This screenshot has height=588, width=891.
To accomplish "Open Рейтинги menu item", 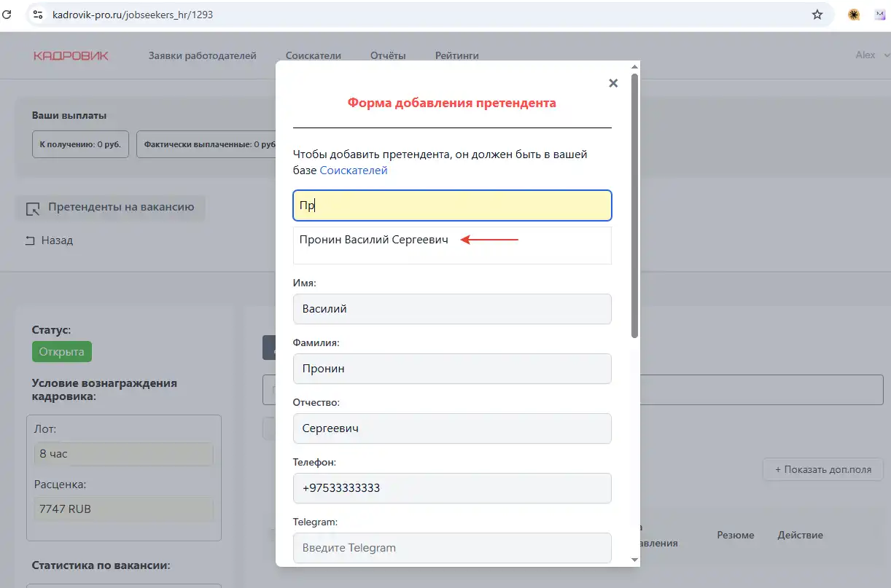I will (456, 55).
